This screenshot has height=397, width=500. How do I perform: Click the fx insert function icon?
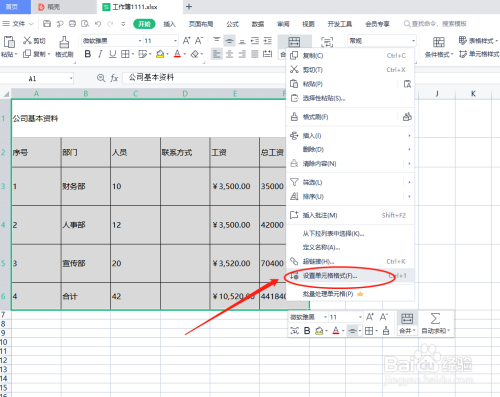[114, 78]
